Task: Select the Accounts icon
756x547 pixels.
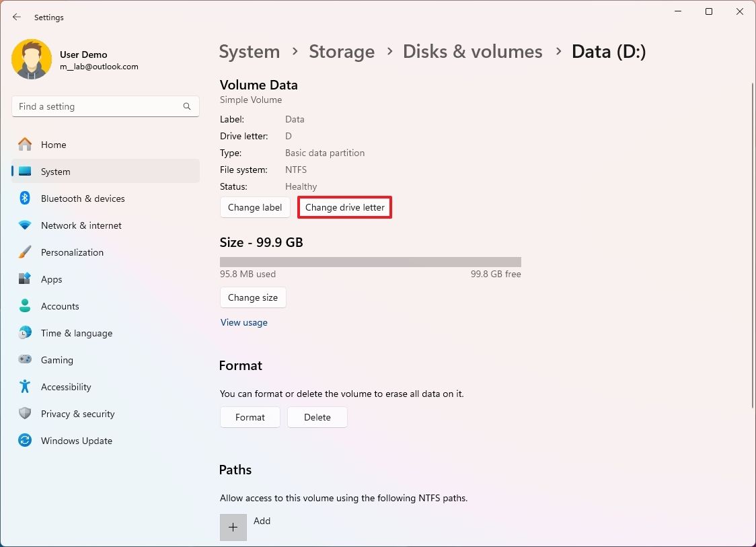Action: [26, 306]
